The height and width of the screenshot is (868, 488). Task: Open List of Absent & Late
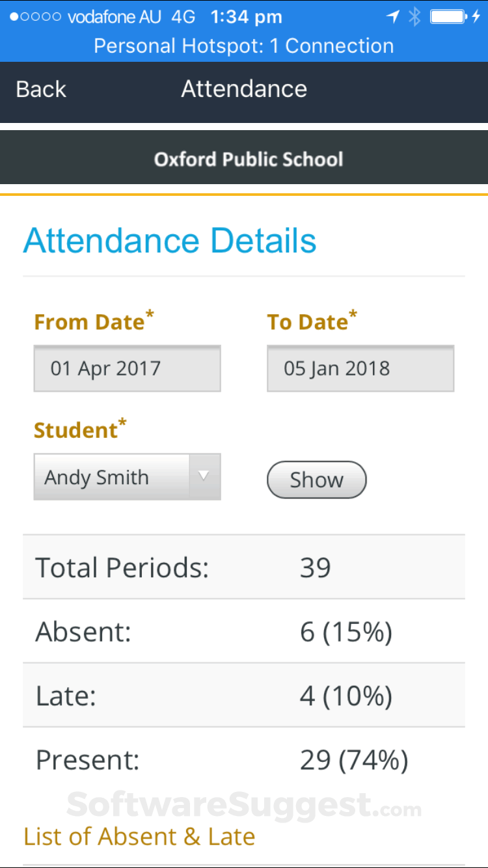(139, 837)
